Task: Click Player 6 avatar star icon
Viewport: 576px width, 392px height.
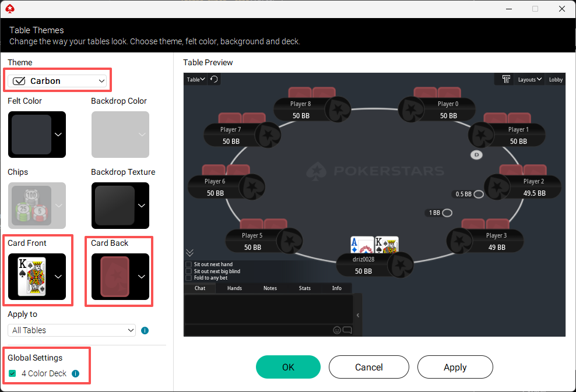Action: (252, 187)
